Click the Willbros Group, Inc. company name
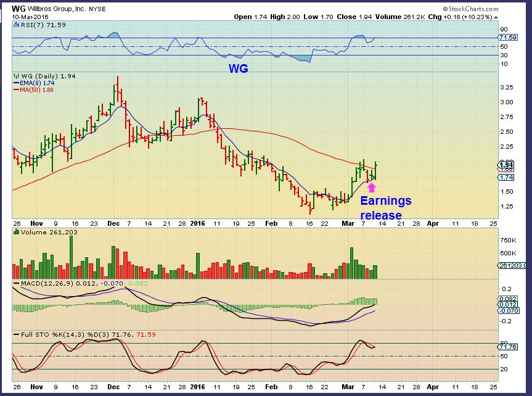Screen dimensions: 532x396 [57, 9]
